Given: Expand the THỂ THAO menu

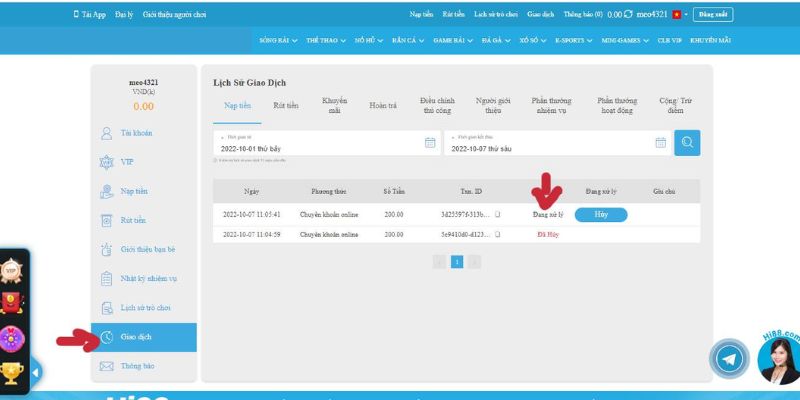Looking at the screenshot, I should tap(330, 40).
